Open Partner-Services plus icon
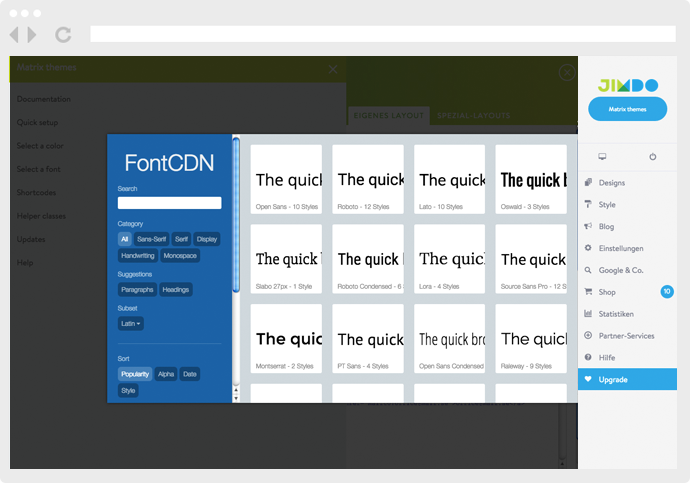The width and height of the screenshot is (690, 483). click(x=588, y=335)
